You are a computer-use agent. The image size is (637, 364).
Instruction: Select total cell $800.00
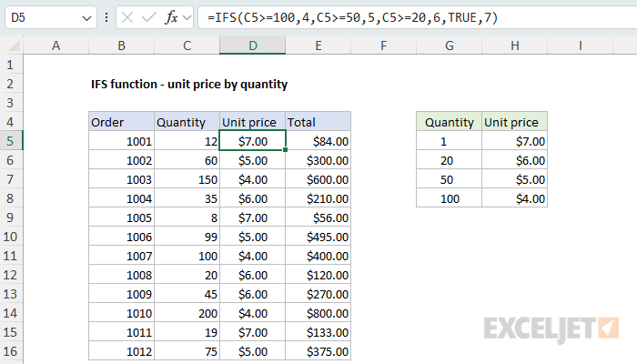[x=318, y=313]
